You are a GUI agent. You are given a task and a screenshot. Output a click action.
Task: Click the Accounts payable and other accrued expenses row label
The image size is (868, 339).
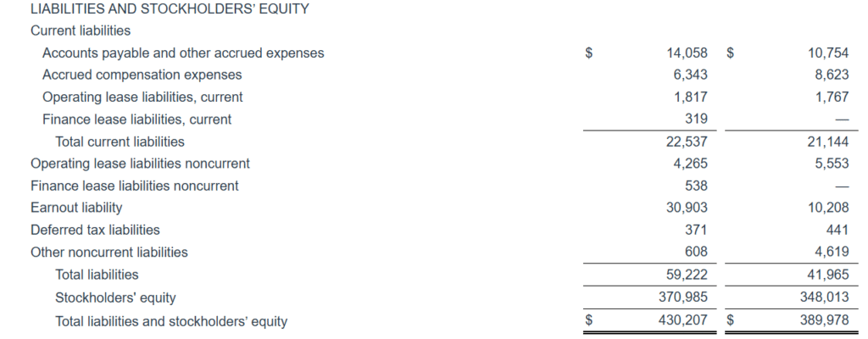point(182,53)
